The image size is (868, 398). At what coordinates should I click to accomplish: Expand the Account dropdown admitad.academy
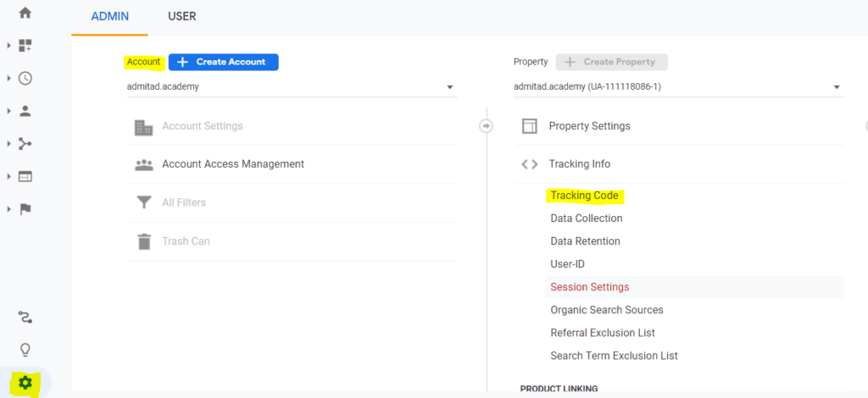292,86
